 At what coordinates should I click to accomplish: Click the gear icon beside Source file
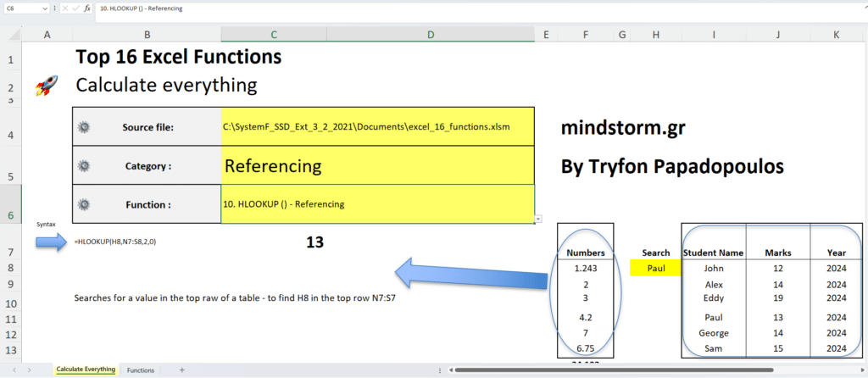pyautogui.click(x=83, y=127)
